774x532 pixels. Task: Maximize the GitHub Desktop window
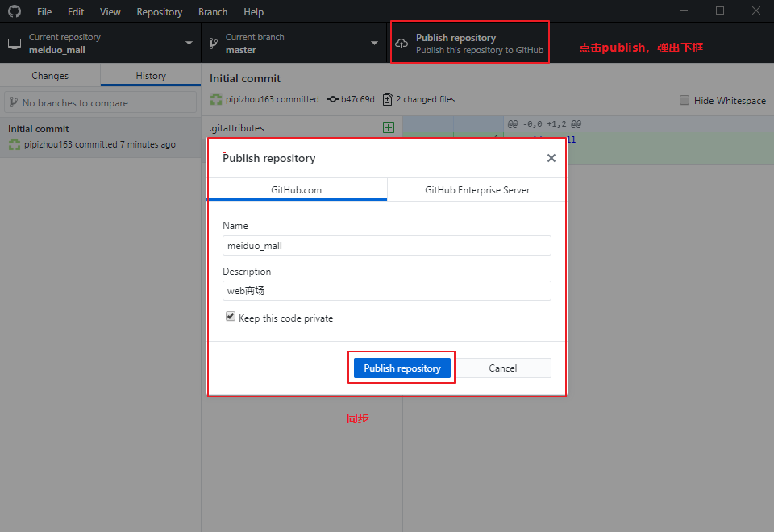[720, 10]
